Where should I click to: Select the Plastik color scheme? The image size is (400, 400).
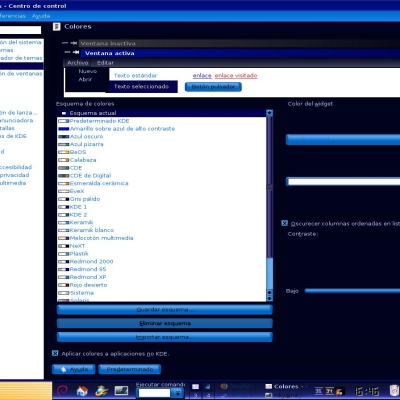(x=162, y=254)
